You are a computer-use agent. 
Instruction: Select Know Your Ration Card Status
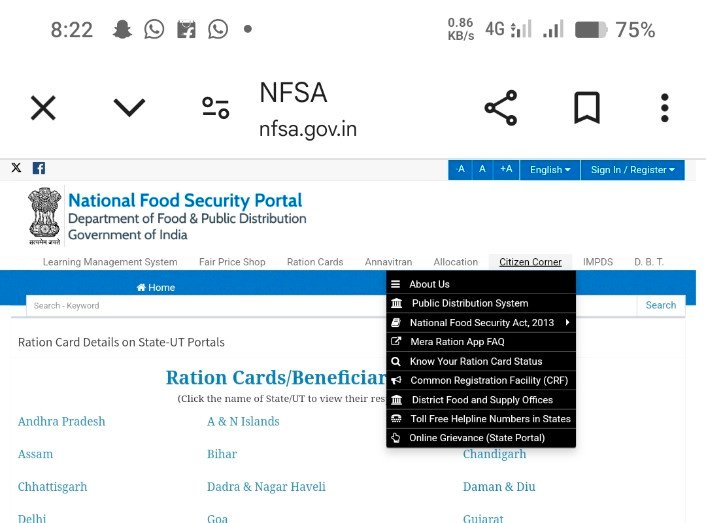click(481, 361)
